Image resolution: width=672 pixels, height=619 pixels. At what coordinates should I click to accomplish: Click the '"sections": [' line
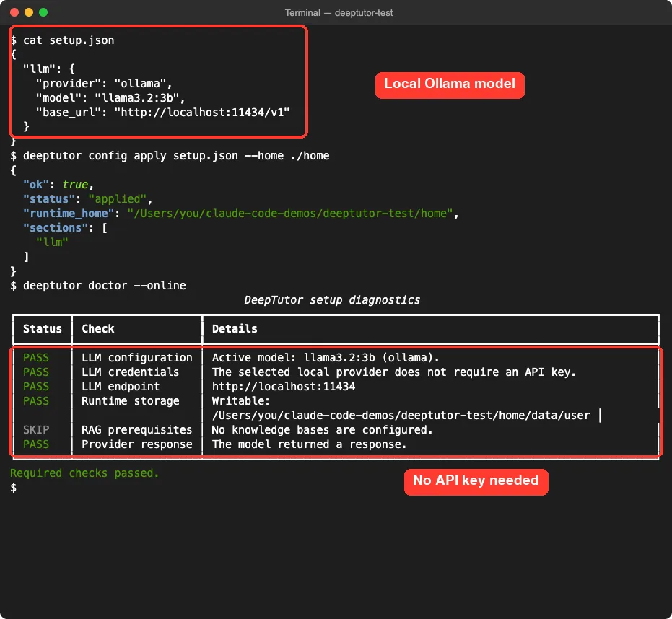65,228
